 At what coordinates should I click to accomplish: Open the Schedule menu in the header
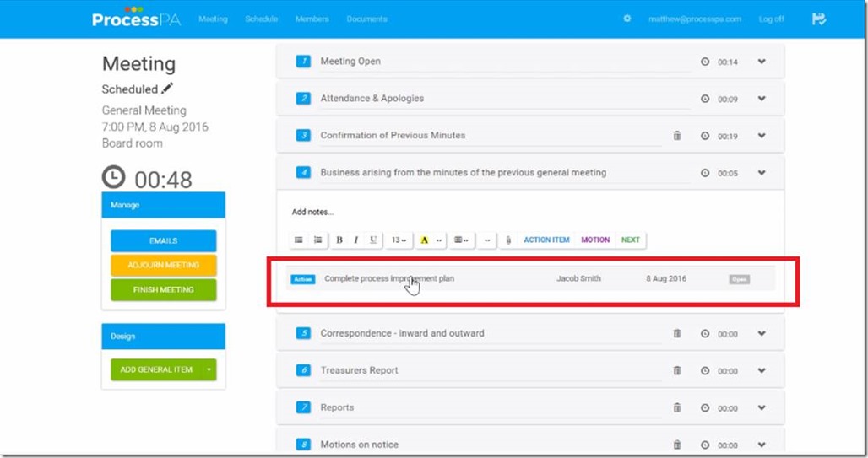coord(261,19)
